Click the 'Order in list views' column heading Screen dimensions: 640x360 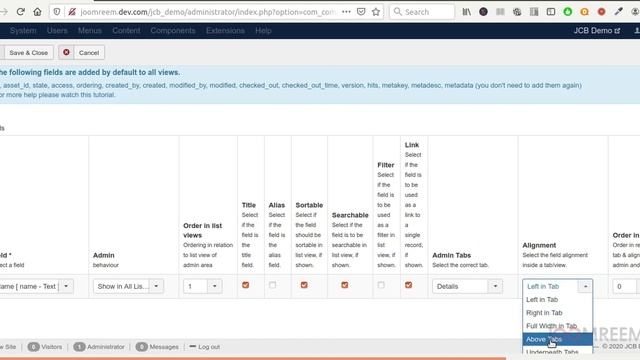click(x=202, y=230)
